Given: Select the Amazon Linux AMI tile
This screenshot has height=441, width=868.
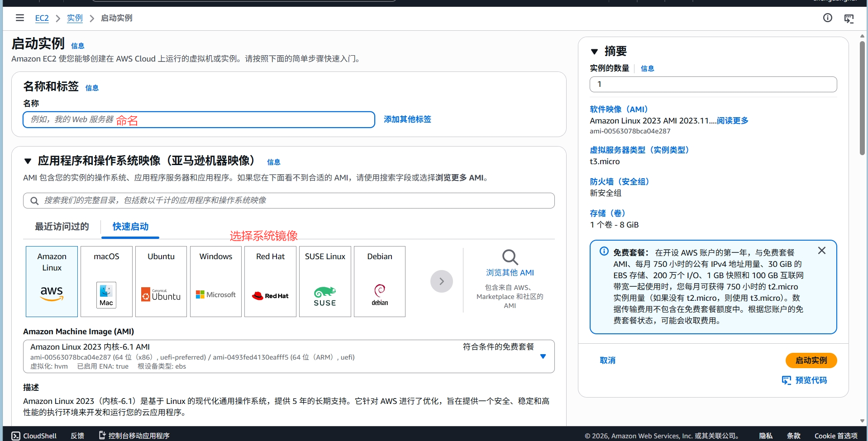Looking at the screenshot, I should pyautogui.click(x=52, y=281).
